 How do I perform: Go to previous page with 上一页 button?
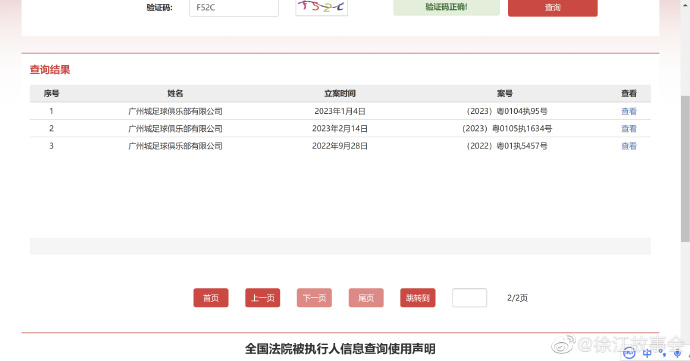pyautogui.click(x=263, y=298)
